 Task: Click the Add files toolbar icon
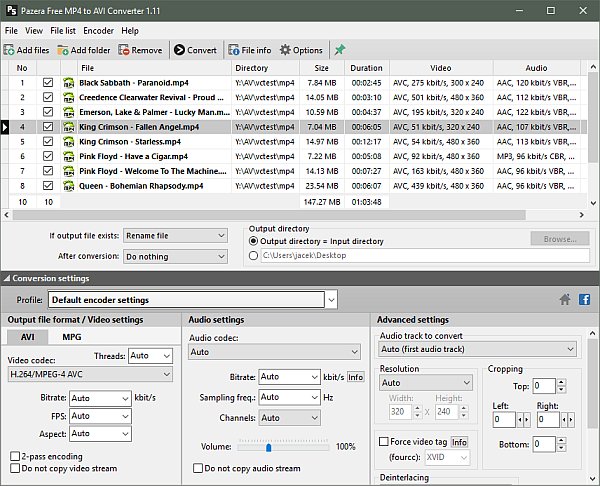(x=10, y=50)
